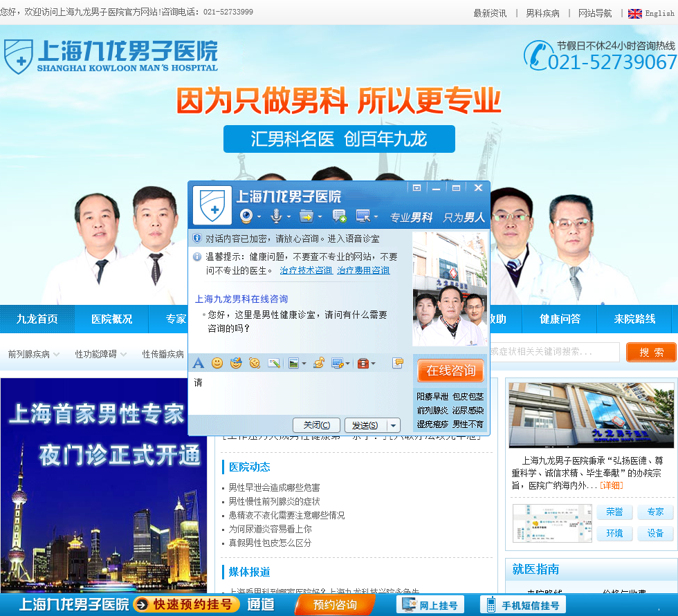Click the webcam video icon in chat header
Viewport: 678px width, 616px height.
coord(246,216)
